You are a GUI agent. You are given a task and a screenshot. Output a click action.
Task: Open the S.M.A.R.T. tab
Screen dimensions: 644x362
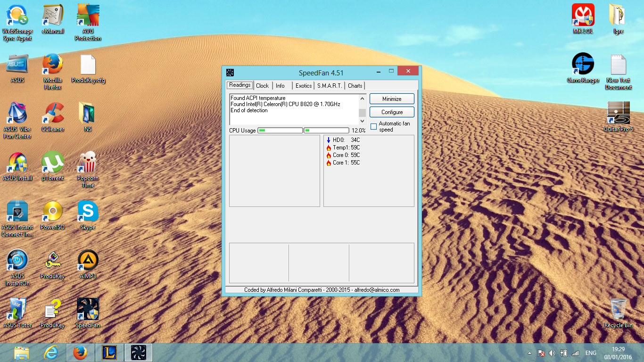pyautogui.click(x=330, y=86)
